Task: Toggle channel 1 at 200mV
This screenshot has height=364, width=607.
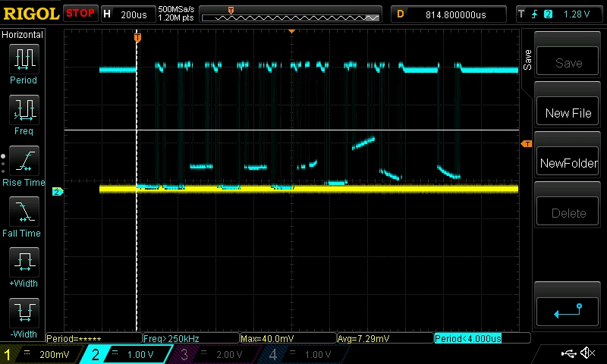Action: pos(41,354)
